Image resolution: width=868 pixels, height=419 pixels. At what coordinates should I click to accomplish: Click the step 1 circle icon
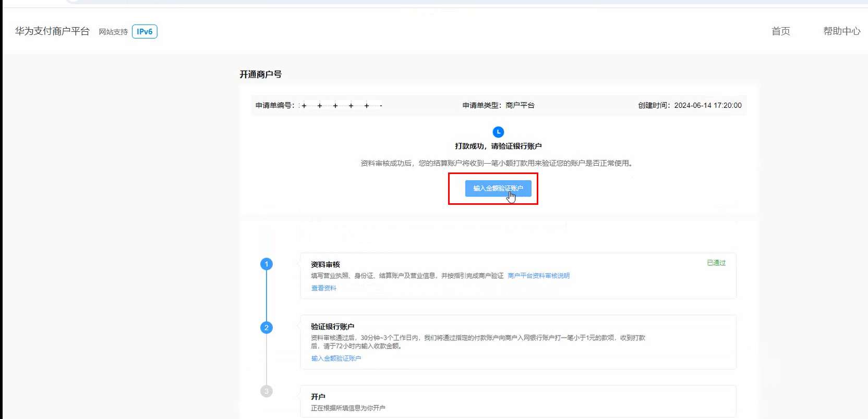267,264
